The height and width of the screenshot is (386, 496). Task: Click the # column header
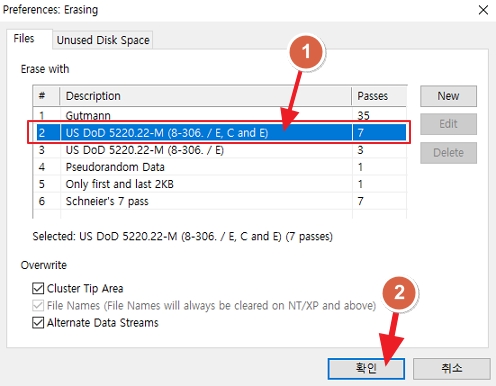tap(46, 96)
